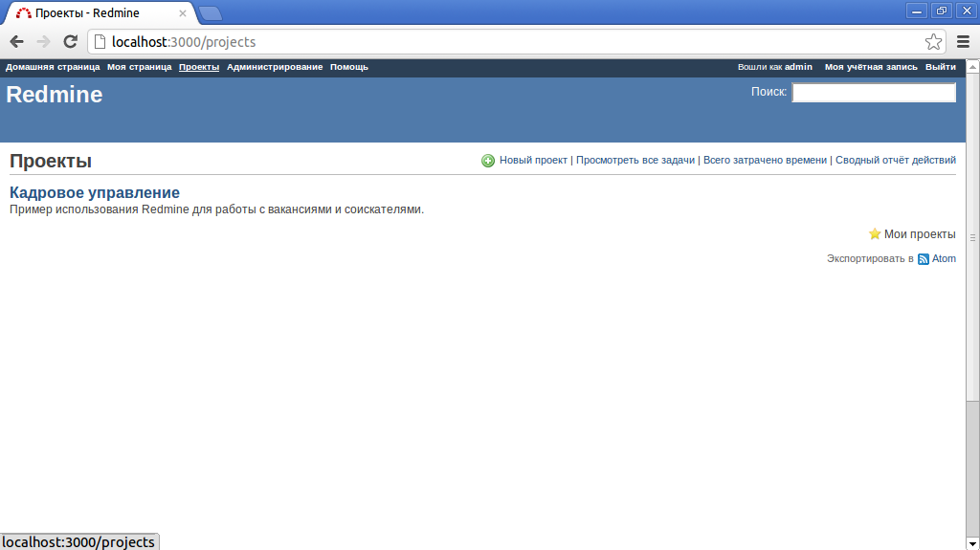Click Всего затрачено времени link
The image size is (980, 550).
click(x=765, y=160)
